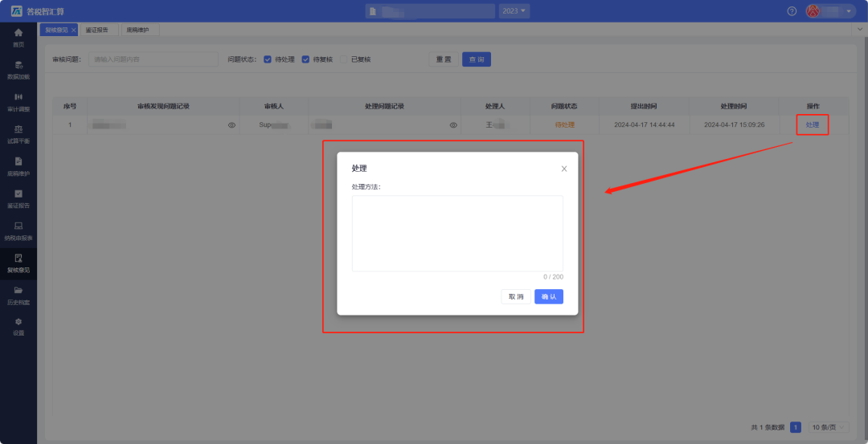This screenshot has height=444, width=868.
Task: Click the 审核问题 search input
Action: click(154, 59)
